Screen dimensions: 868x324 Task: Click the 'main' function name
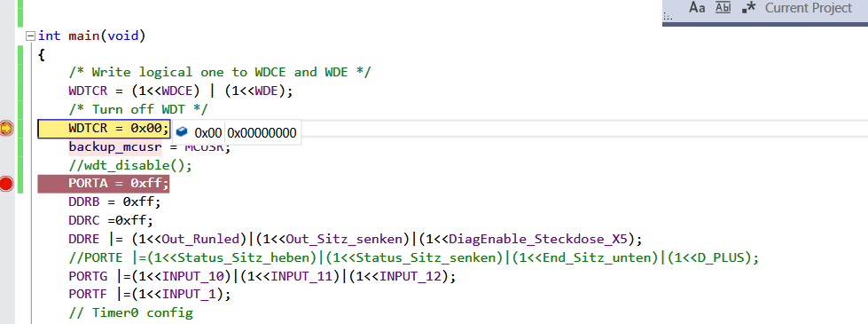[x=84, y=36]
